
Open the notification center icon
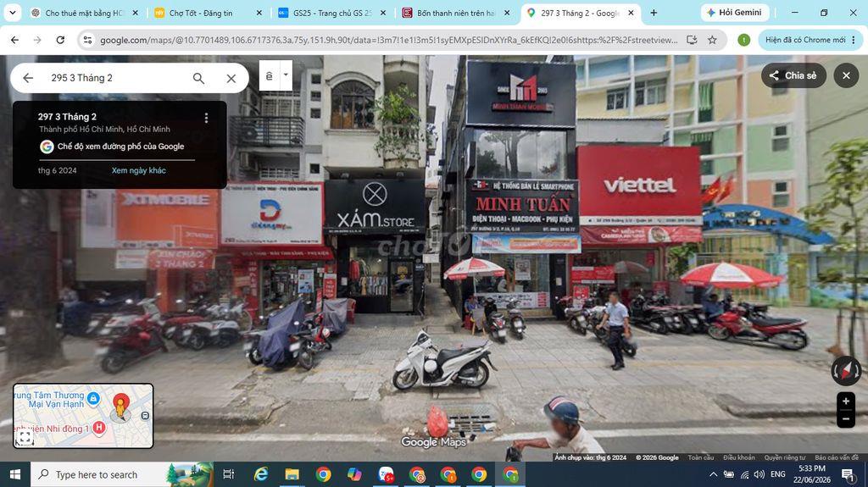pos(848,474)
